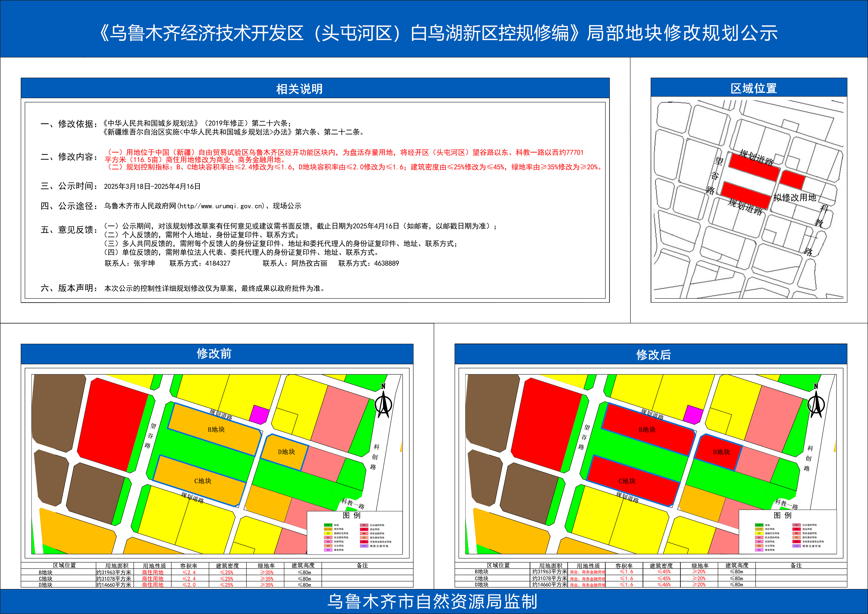The width and height of the screenshot is (868, 614).
Task: Click the 相关说明 section header
Action: click(x=299, y=89)
